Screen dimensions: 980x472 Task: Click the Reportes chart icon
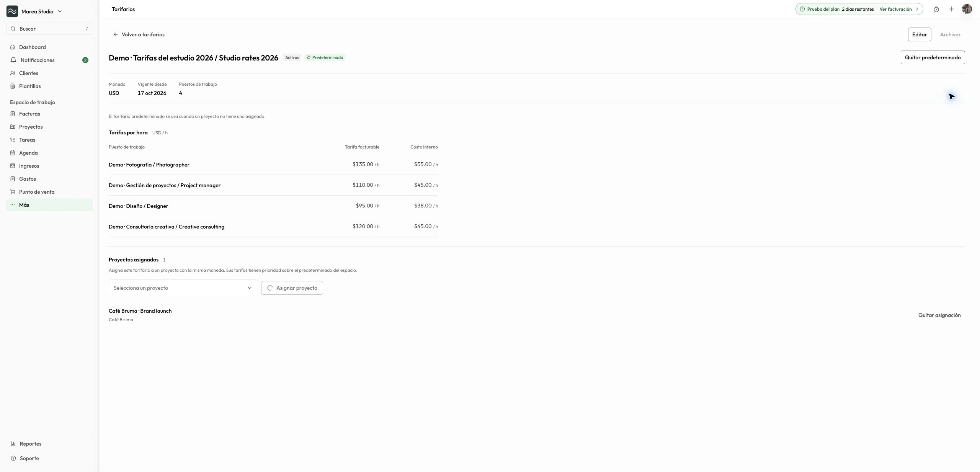click(13, 444)
